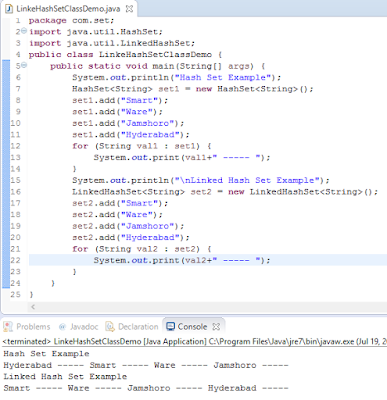Click the 'for (String val1 : set1)' line
Image resolution: width=387 pixels, height=400 pixels.
coord(142,146)
